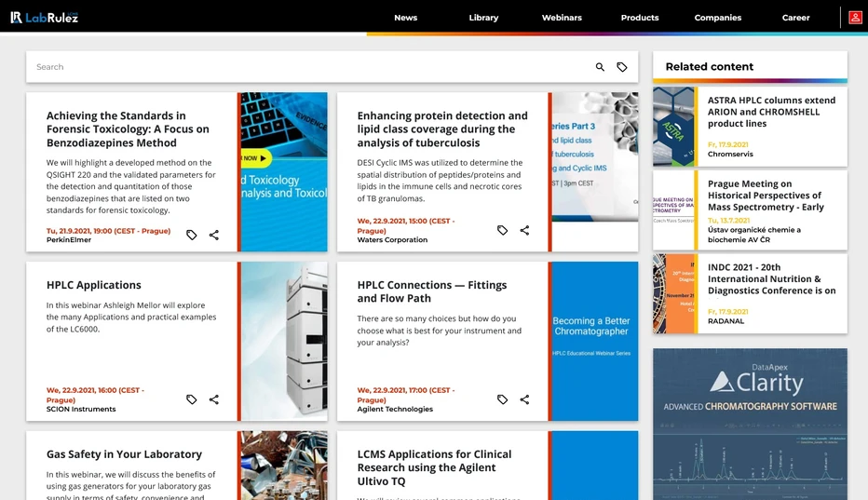Click the HPLC Connections webinar thumbnail
The image size is (868, 500).
pyautogui.click(x=594, y=341)
